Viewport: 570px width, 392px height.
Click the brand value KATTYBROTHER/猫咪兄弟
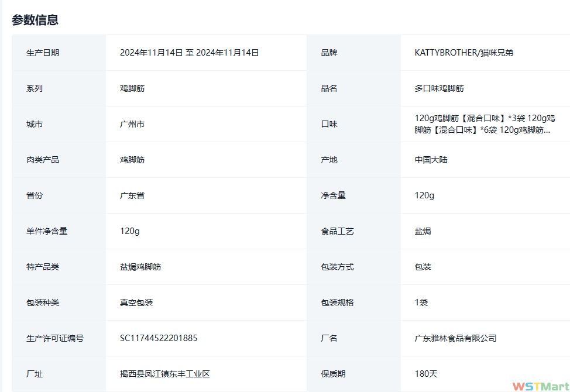(x=463, y=53)
